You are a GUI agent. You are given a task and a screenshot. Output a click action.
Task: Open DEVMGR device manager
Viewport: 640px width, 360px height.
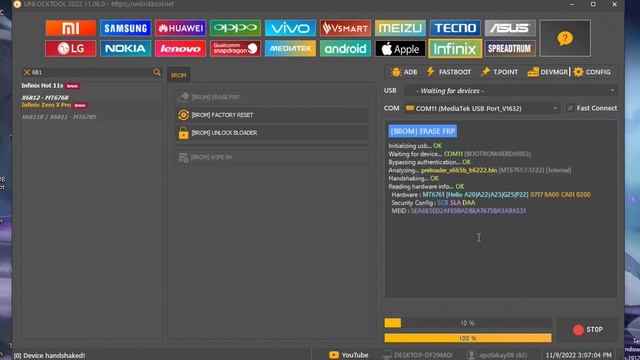point(547,72)
